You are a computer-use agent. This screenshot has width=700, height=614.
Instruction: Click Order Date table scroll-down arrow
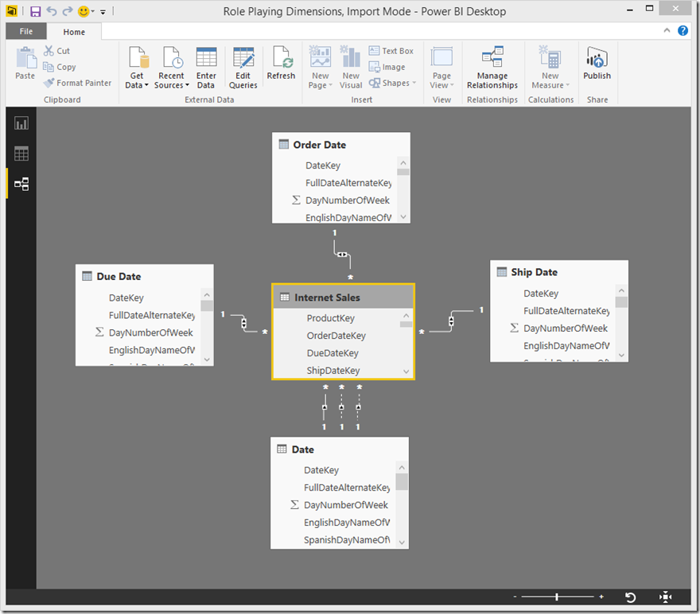click(x=403, y=217)
